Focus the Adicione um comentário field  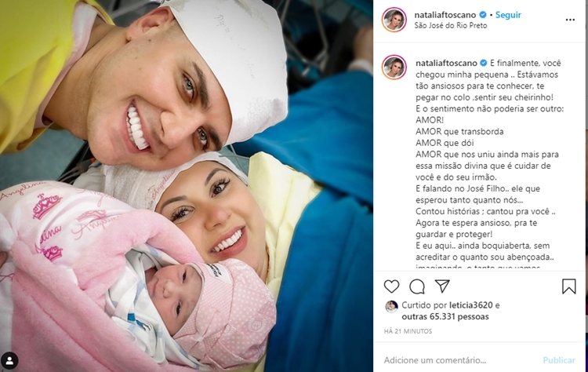(x=461, y=360)
